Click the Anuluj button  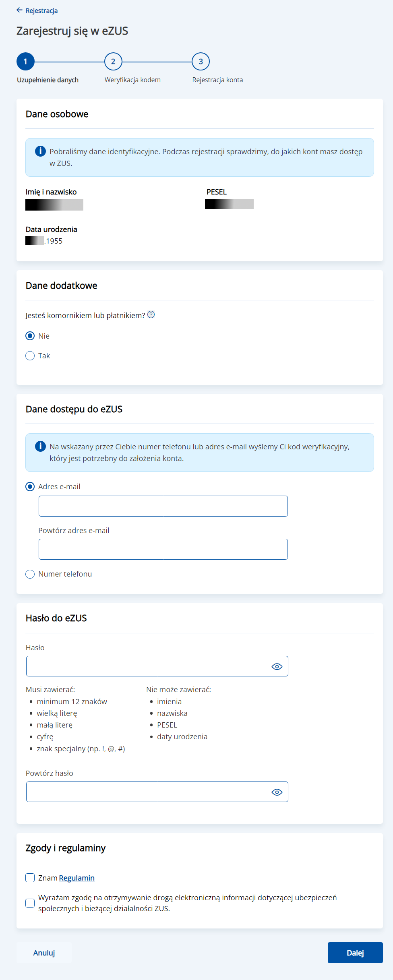click(x=44, y=953)
